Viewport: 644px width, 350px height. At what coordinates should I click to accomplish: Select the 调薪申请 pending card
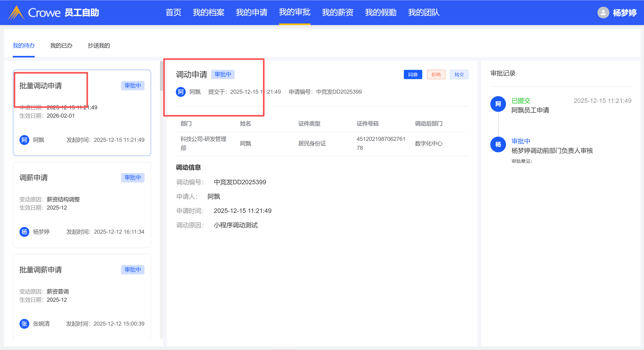point(82,205)
